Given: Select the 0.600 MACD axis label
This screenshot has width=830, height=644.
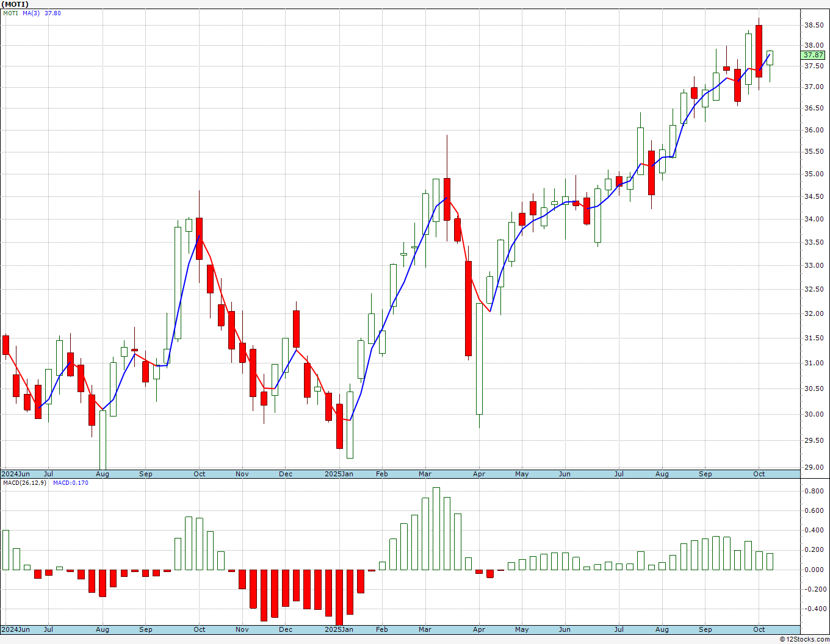Looking at the screenshot, I should point(814,511).
